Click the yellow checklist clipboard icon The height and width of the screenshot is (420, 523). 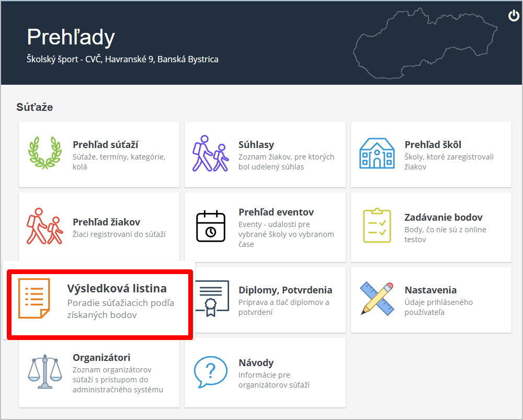377,225
